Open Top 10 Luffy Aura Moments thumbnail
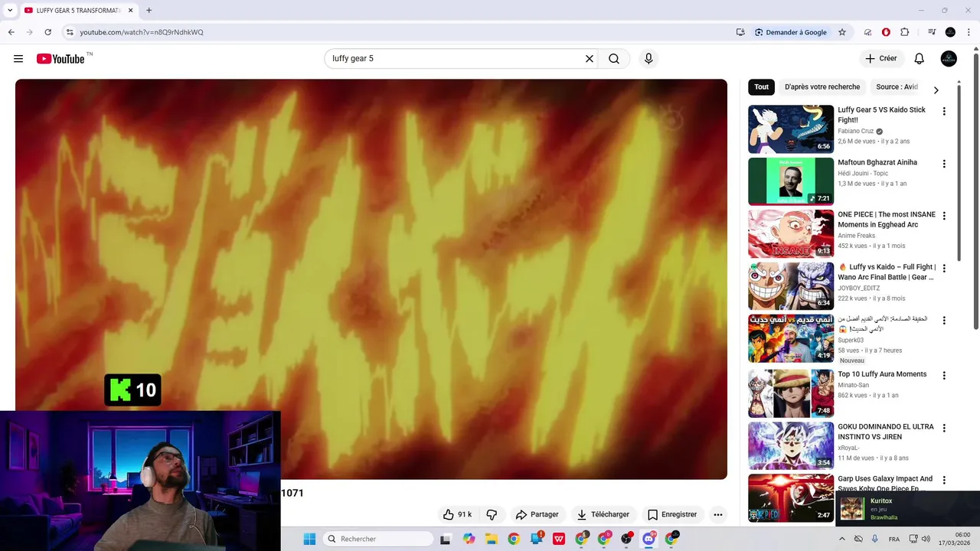Viewport: 980px width, 551px height. pos(791,393)
